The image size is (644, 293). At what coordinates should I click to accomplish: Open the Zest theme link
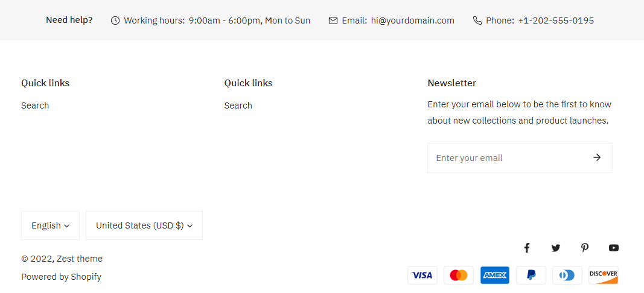coord(80,259)
